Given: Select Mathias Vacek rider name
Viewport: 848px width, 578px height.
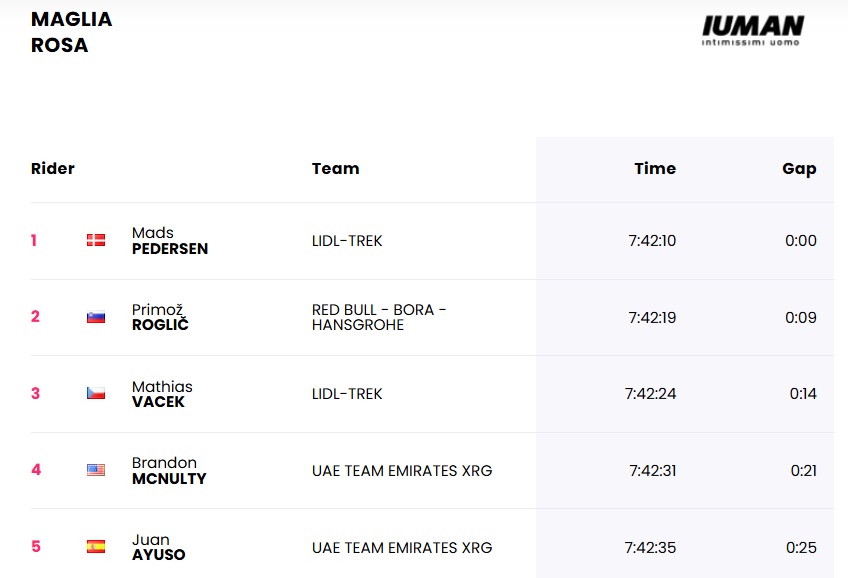Looking at the screenshot, I should pyautogui.click(x=162, y=394).
